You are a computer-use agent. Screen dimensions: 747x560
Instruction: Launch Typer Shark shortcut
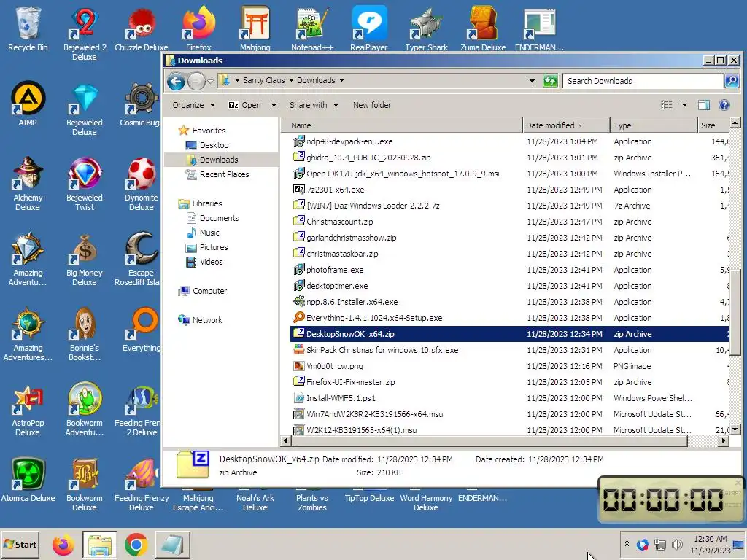click(426, 28)
